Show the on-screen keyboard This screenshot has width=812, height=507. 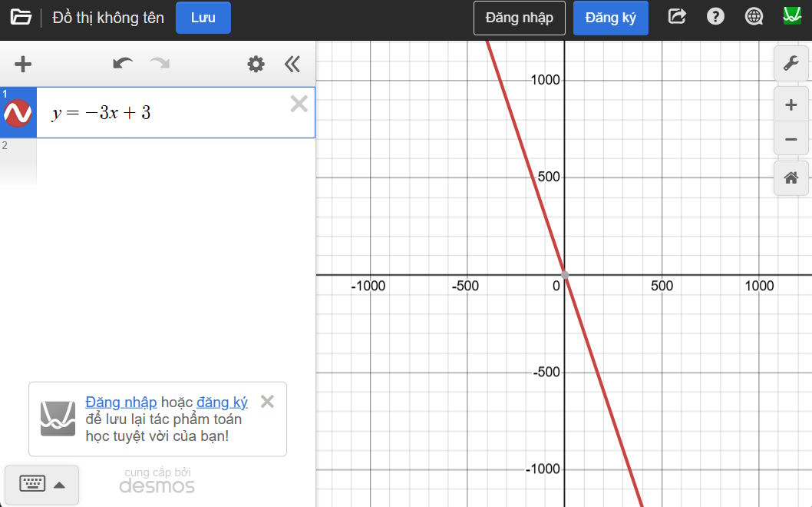click(31, 485)
